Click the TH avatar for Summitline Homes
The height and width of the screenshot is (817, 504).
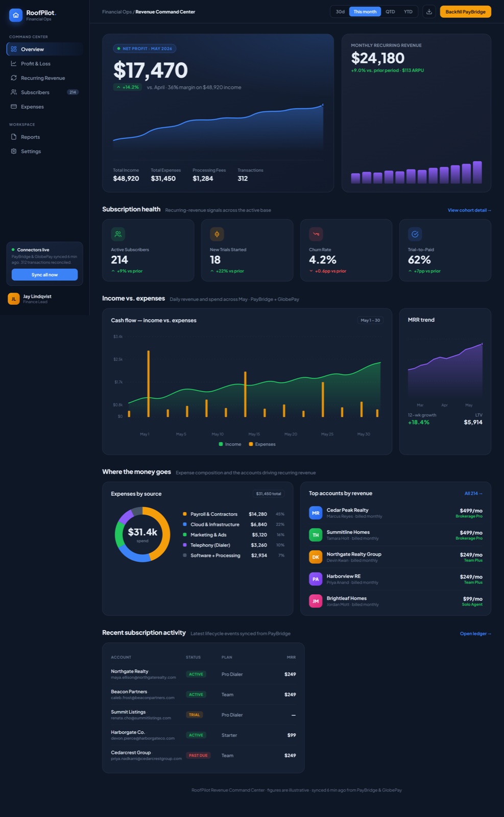click(x=316, y=535)
